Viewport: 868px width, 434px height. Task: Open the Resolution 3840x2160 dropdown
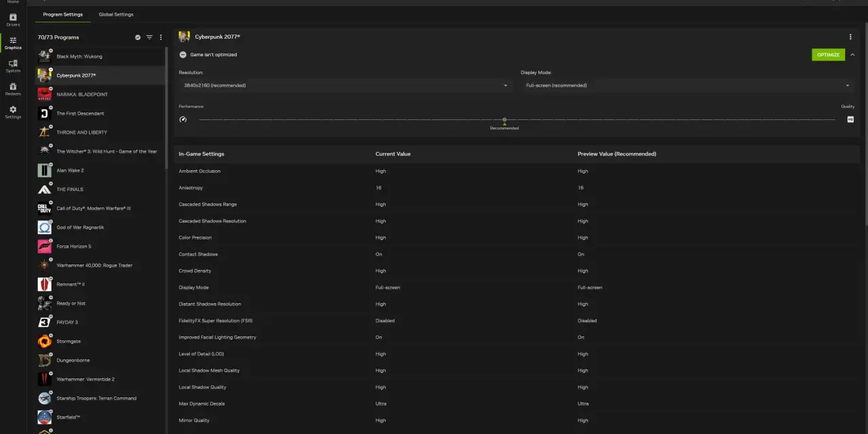point(345,85)
